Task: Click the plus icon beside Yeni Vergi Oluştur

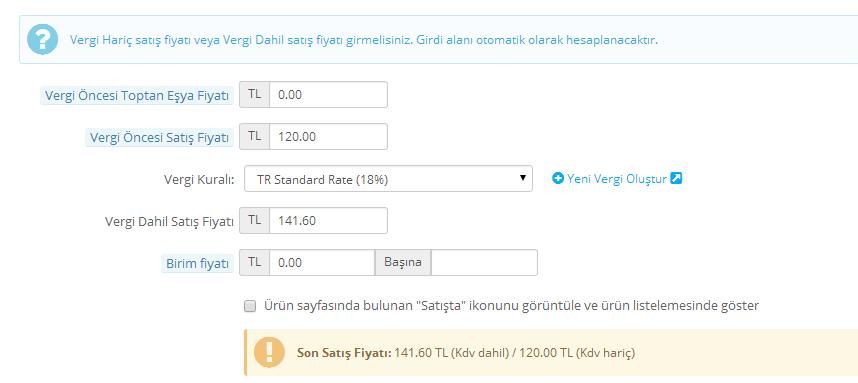Action: click(x=558, y=178)
